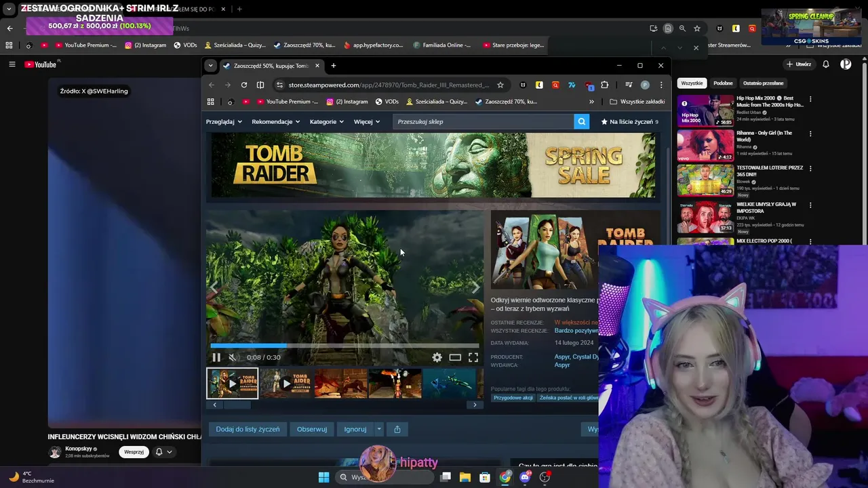The width and height of the screenshot is (868, 488).
Task: Expand the Rekomendacje dropdown menu
Action: (x=275, y=121)
